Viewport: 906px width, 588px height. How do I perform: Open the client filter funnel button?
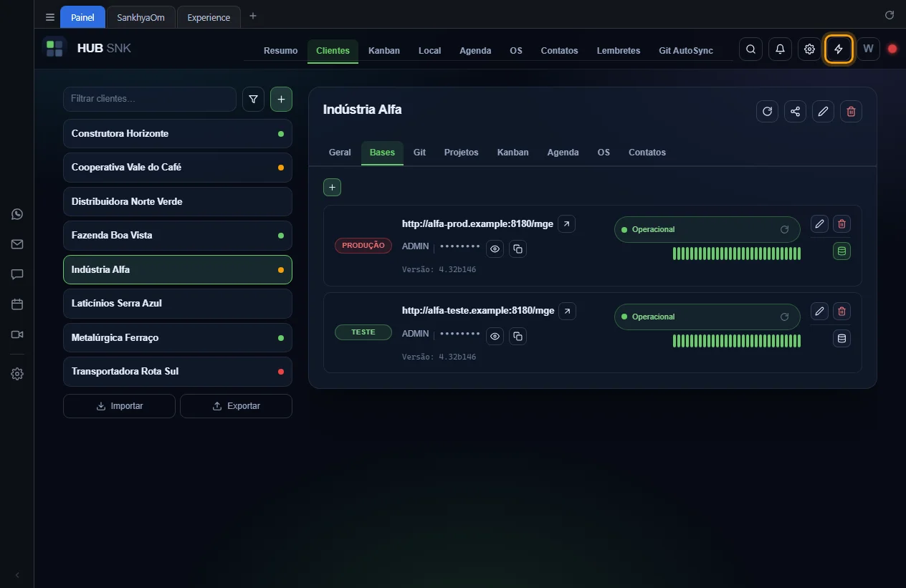[x=253, y=100]
